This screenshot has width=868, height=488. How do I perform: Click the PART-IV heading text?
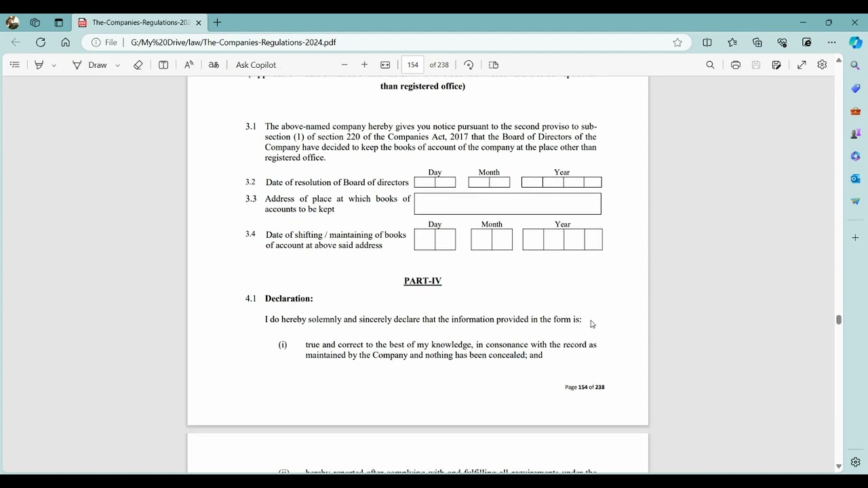(422, 281)
